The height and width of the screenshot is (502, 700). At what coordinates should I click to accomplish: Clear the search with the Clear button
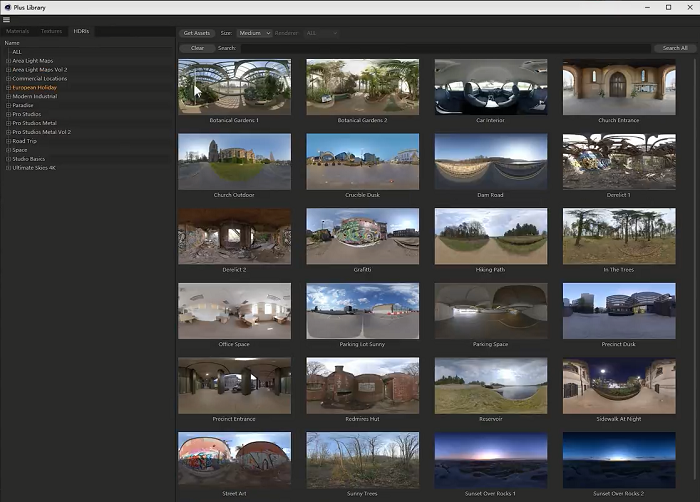click(197, 48)
